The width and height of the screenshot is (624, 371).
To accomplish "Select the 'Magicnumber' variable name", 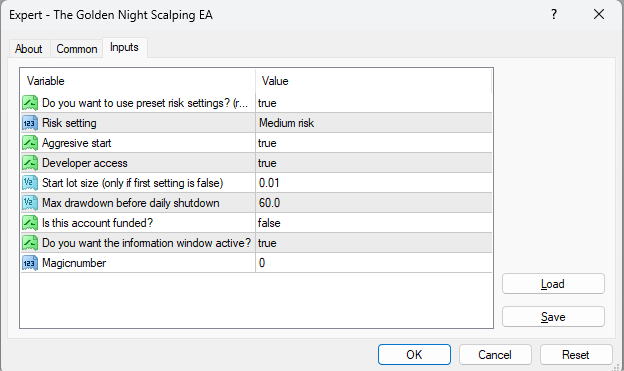I will pyautogui.click(x=74, y=263).
